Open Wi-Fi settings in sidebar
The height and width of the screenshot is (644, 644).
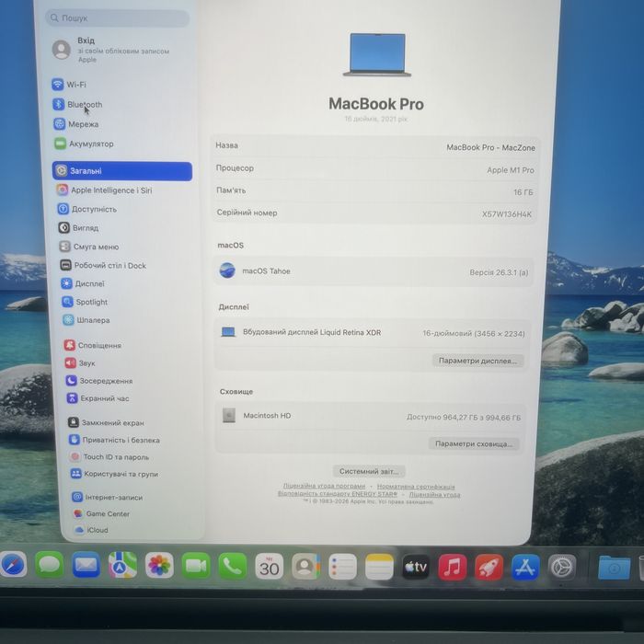[x=69, y=85]
